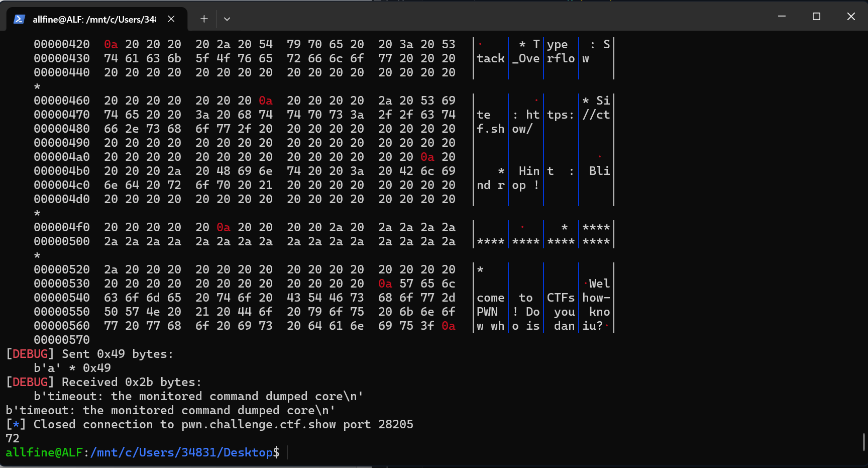This screenshot has height=468, width=868.
Task: Click the red 0a byte in row 00000460
Action: point(266,101)
